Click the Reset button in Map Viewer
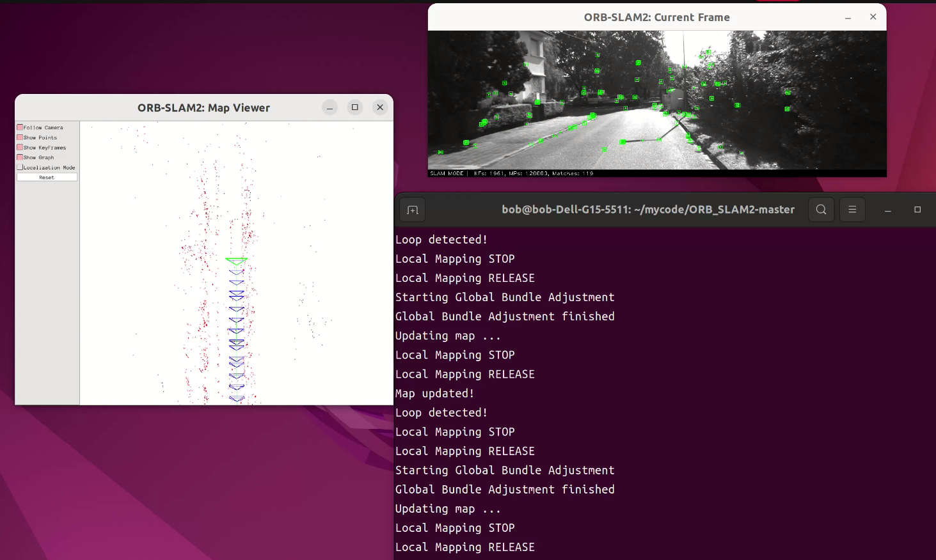This screenshot has height=560, width=936. click(47, 177)
